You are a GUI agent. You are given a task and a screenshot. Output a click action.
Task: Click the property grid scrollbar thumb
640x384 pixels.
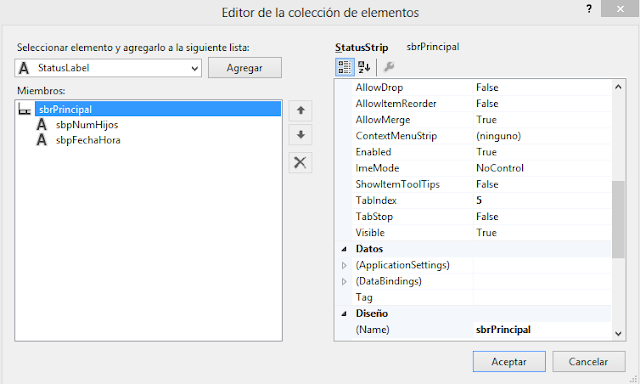point(618,219)
